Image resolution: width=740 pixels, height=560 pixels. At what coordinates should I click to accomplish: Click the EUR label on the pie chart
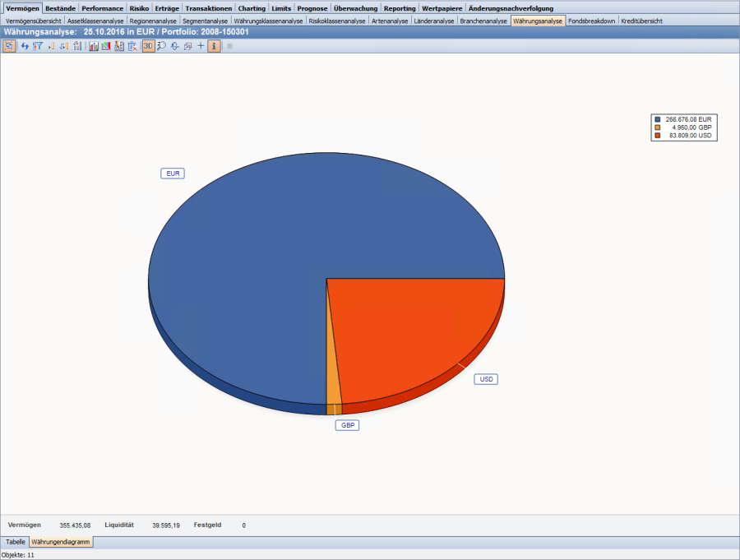click(x=173, y=174)
